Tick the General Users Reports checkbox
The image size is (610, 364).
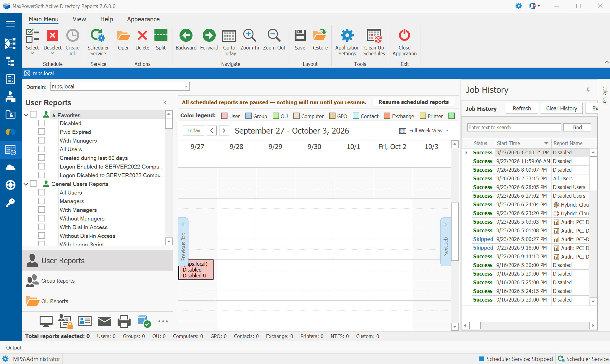[x=33, y=184]
